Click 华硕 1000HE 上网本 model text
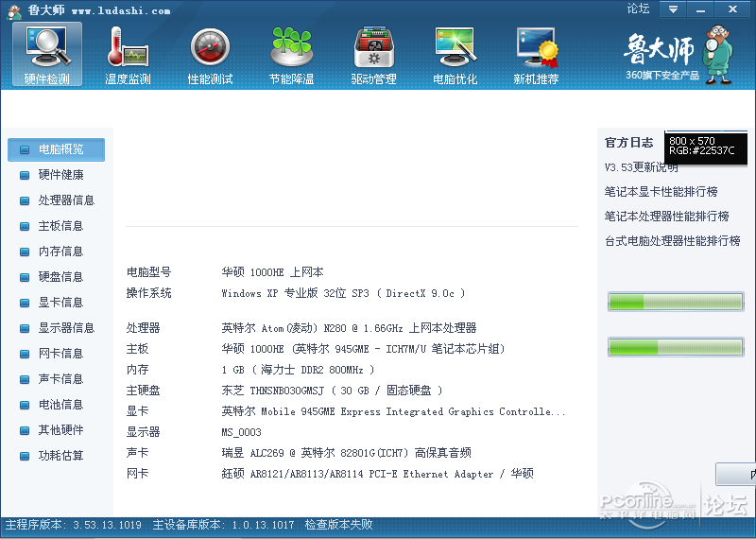 (272, 272)
